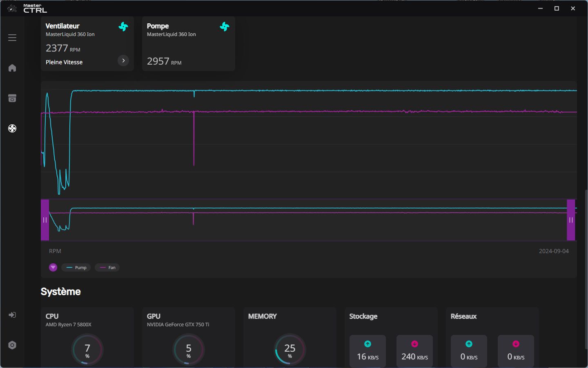Grab the left range handle of chart
588x368 pixels.
45,220
